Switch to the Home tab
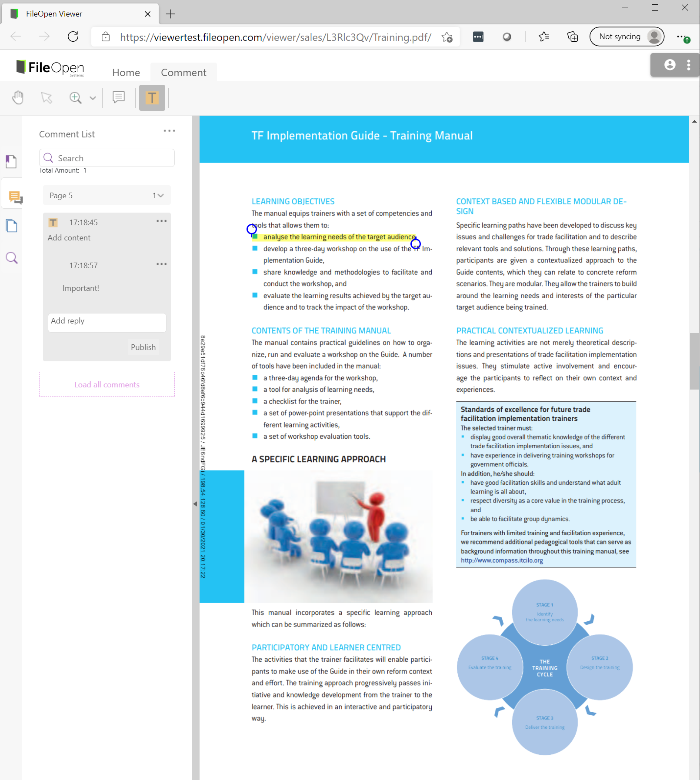The width and height of the screenshot is (700, 780). click(126, 73)
